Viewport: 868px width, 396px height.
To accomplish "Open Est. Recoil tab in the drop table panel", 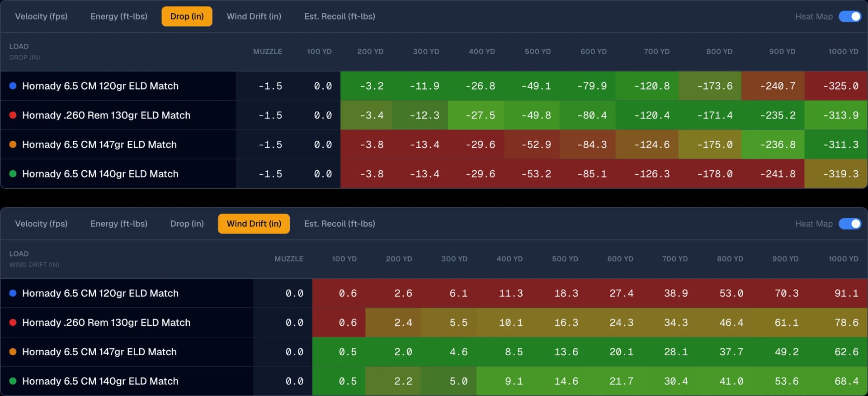I will pyautogui.click(x=340, y=16).
